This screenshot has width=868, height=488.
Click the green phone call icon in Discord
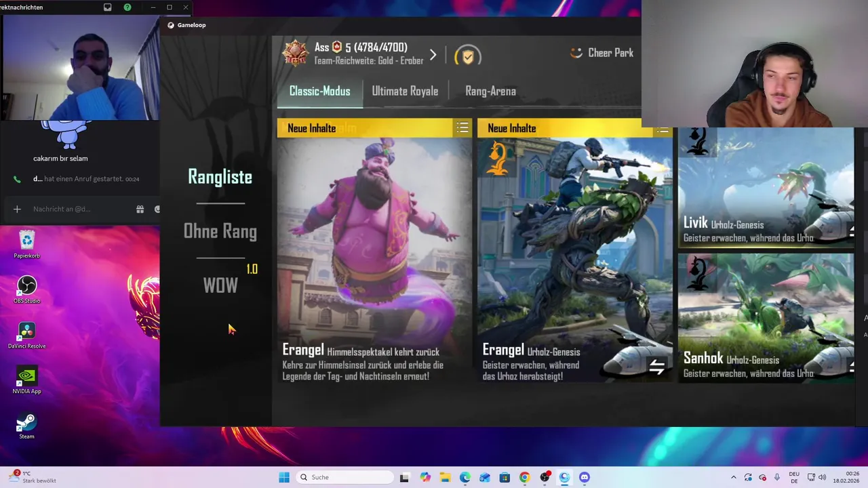point(17,180)
